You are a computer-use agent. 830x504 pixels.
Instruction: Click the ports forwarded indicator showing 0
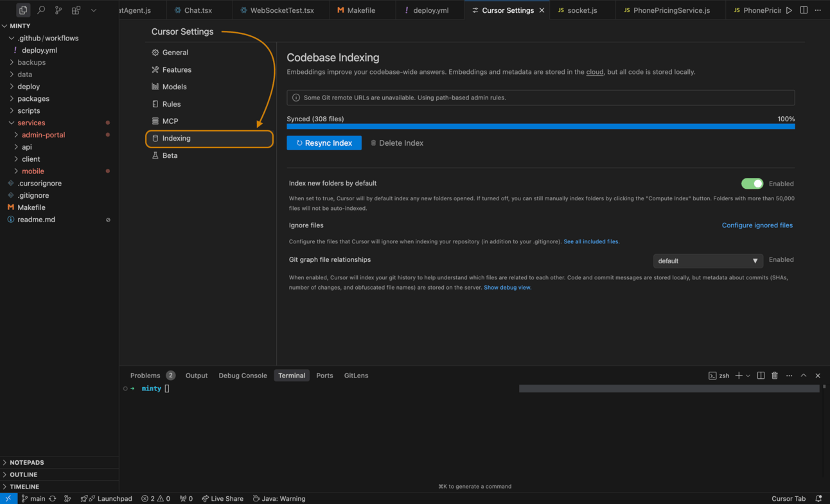coord(186,498)
